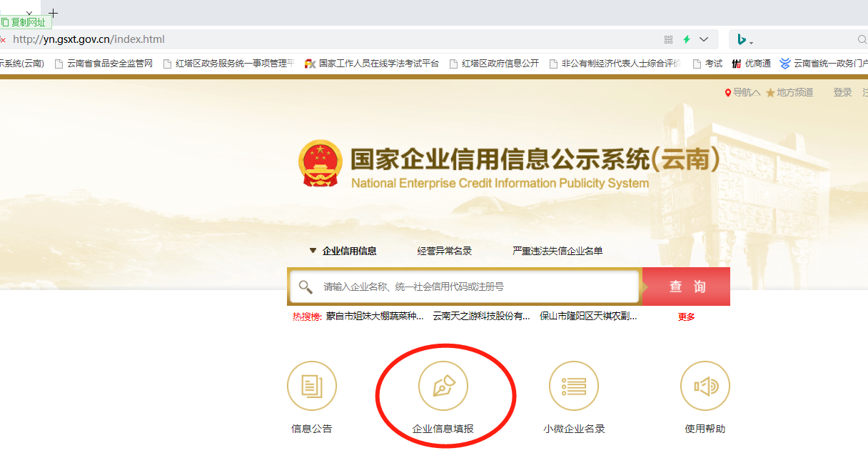Click the national emblem logo
The width and height of the screenshot is (868, 468).
pyautogui.click(x=320, y=163)
